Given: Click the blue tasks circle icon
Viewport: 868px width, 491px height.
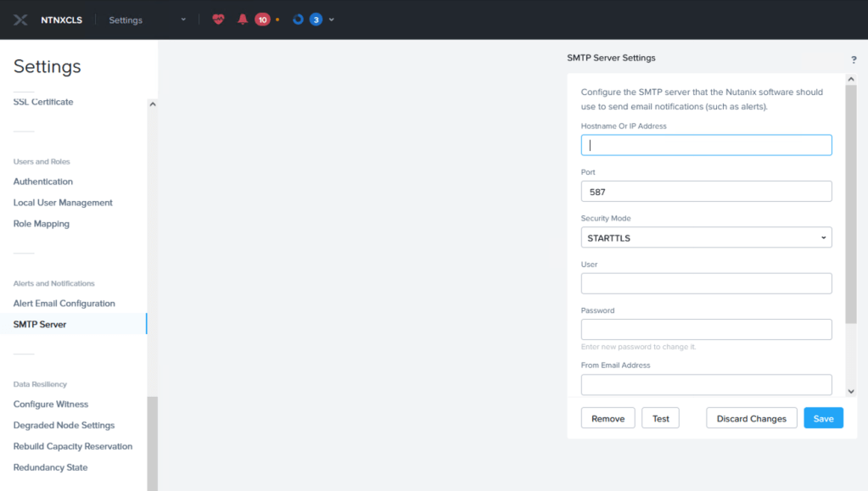Looking at the screenshot, I should [x=298, y=20].
